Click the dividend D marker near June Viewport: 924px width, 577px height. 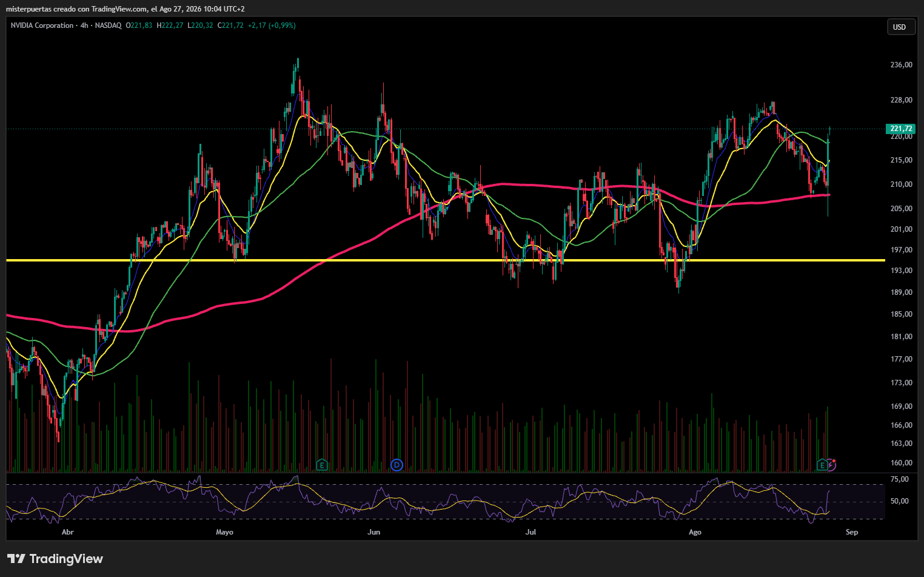(397, 465)
